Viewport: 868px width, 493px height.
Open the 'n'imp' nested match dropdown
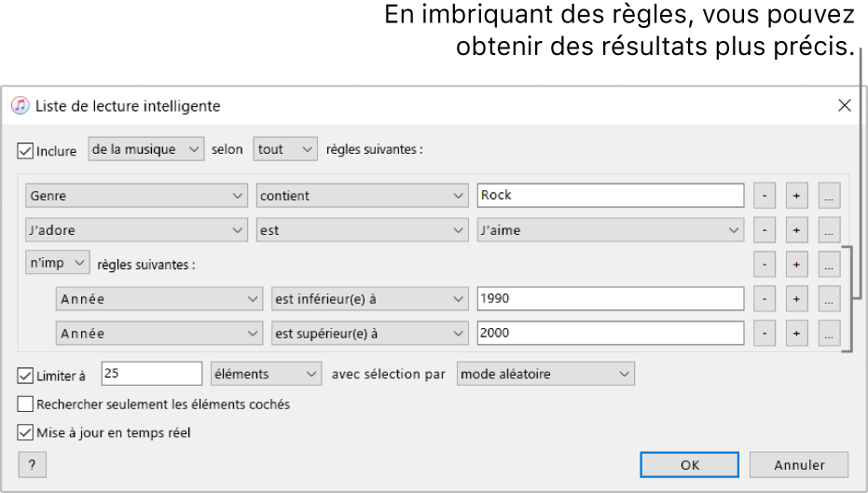tap(58, 263)
